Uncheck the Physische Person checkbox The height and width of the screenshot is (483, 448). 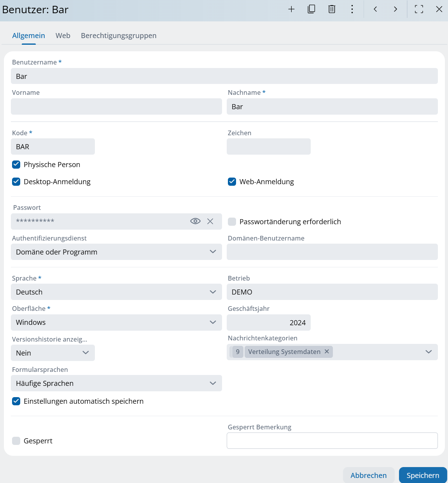point(16,164)
